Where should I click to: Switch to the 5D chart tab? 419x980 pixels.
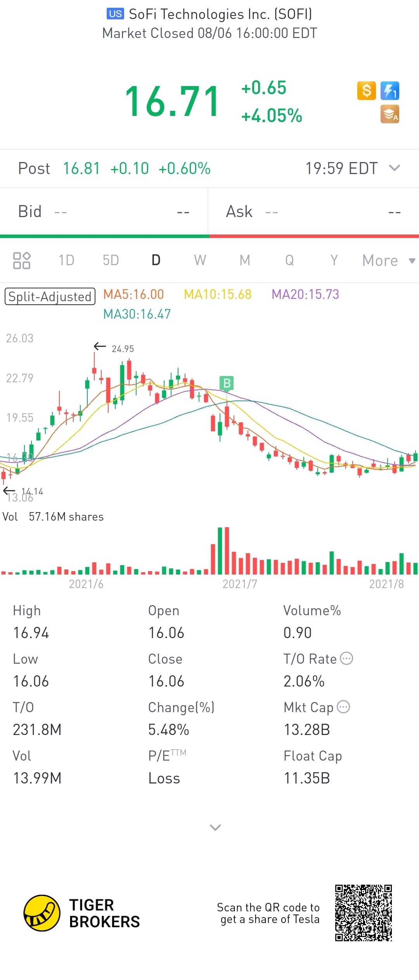pos(111,260)
